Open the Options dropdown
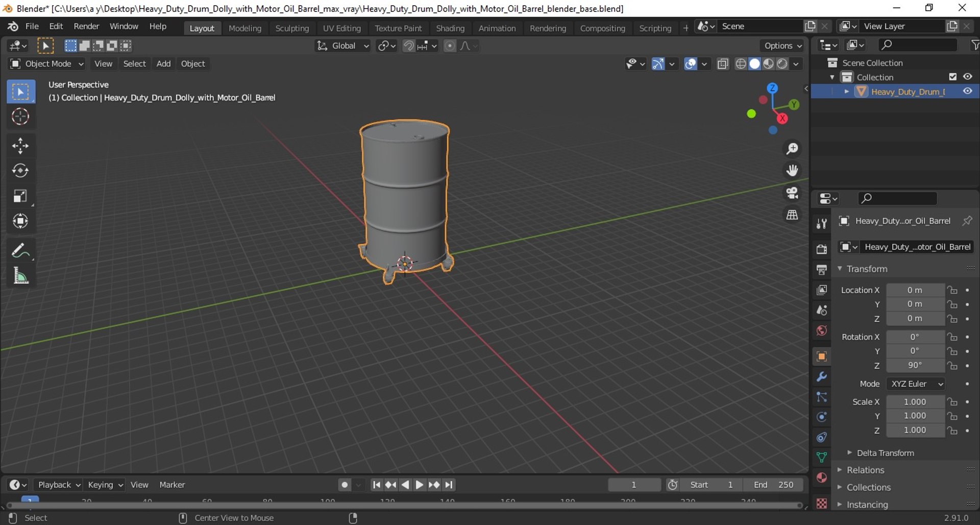The width and height of the screenshot is (980, 525). [x=782, y=46]
